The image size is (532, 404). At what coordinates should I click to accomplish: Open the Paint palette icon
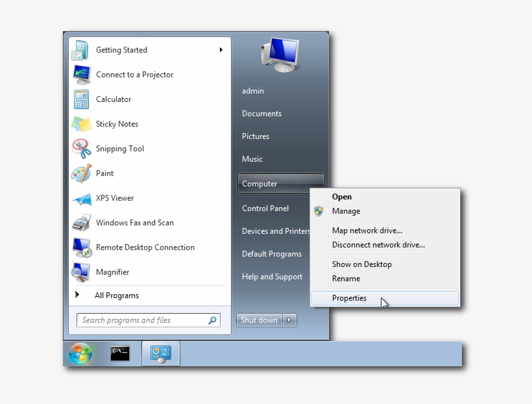[82, 173]
